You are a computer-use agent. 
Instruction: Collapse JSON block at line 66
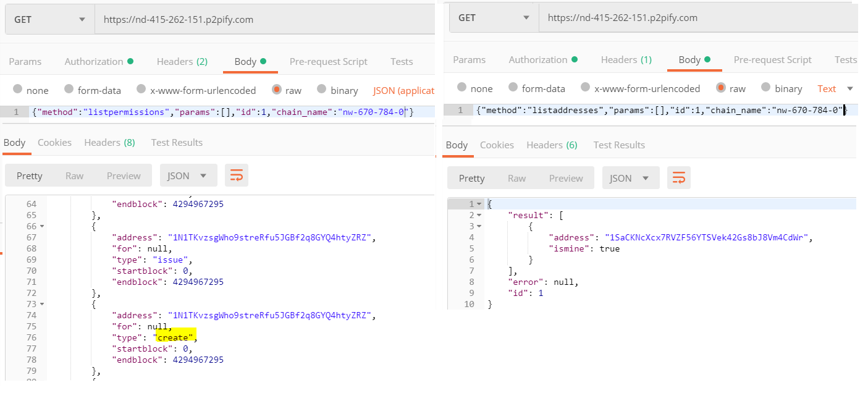click(41, 226)
